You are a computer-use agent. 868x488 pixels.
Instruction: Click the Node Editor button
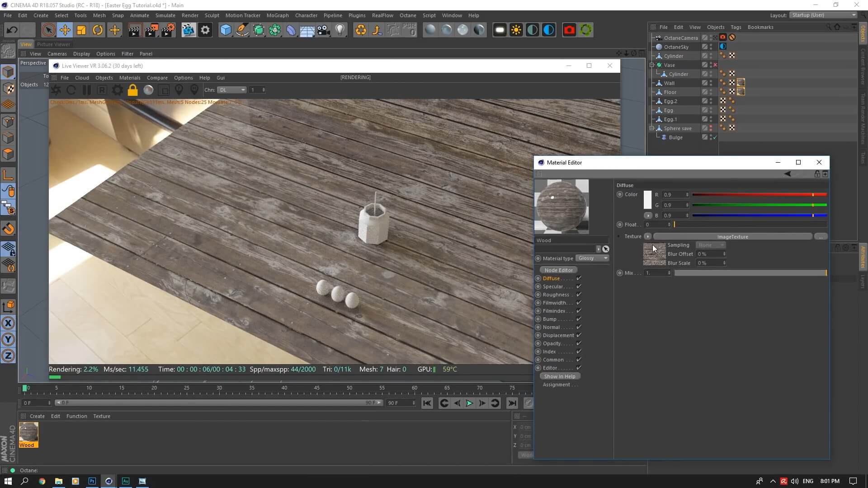[558, 270]
